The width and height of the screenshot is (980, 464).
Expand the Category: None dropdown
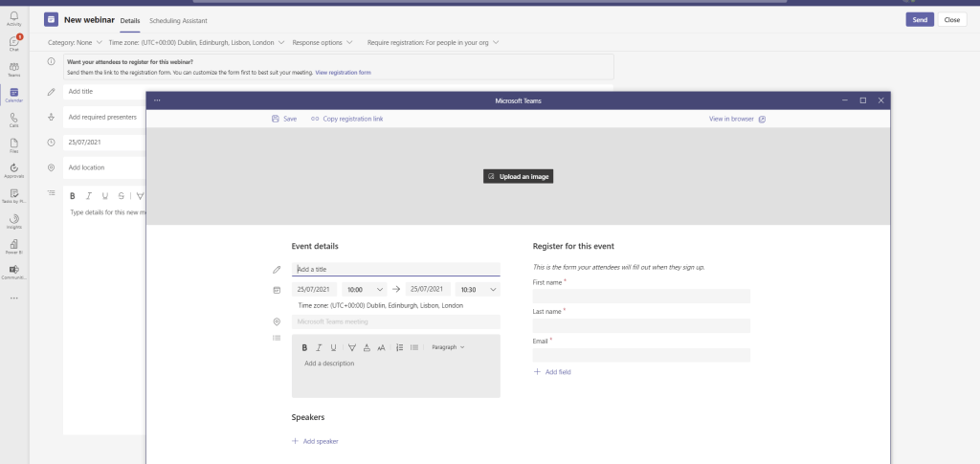(76, 42)
